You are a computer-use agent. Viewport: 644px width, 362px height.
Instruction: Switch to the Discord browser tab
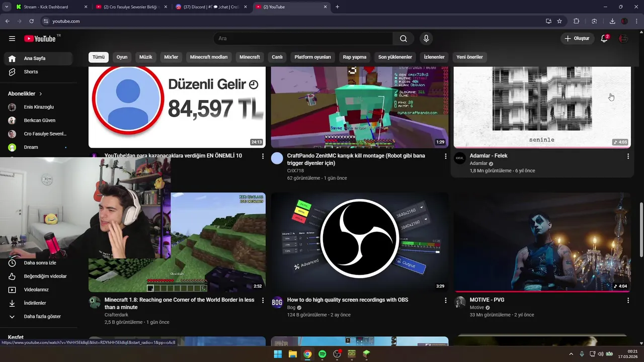[211, 7]
